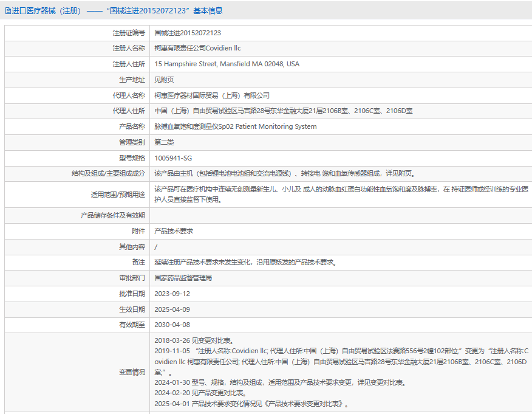Viewport: 532px width, 414px height.
Task: Select agent address starting '中国（上海）自由贸易试验区马吉路28号'
Action: point(283,111)
